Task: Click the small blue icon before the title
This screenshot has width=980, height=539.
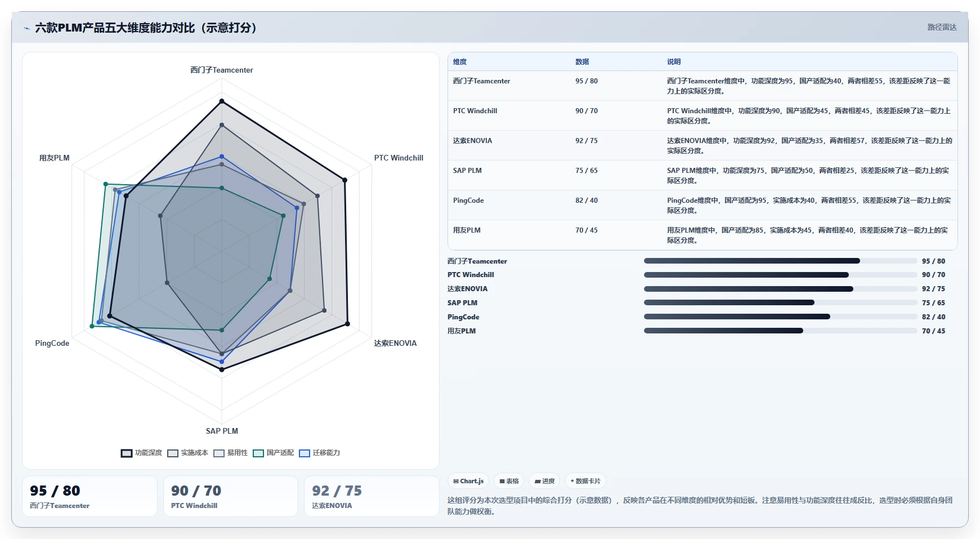Action: pyautogui.click(x=26, y=28)
